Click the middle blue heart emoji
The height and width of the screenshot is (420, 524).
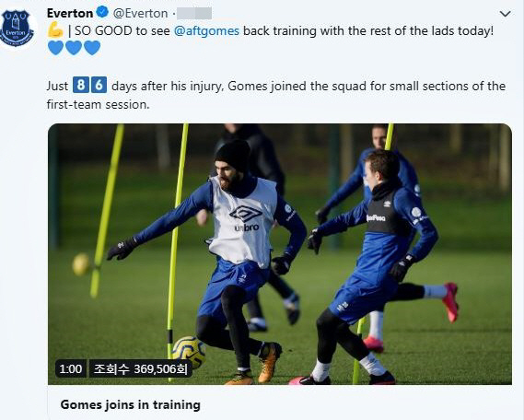tap(74, 48)
